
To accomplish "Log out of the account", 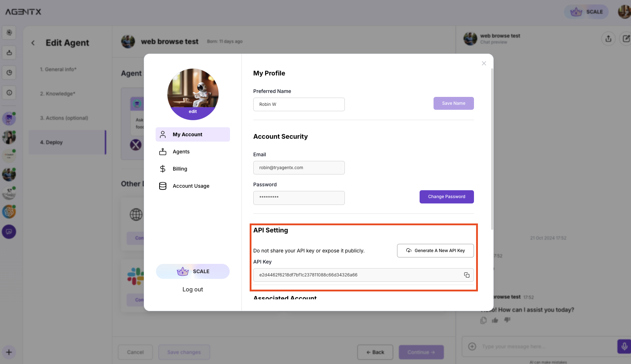I will pos(192,289).
